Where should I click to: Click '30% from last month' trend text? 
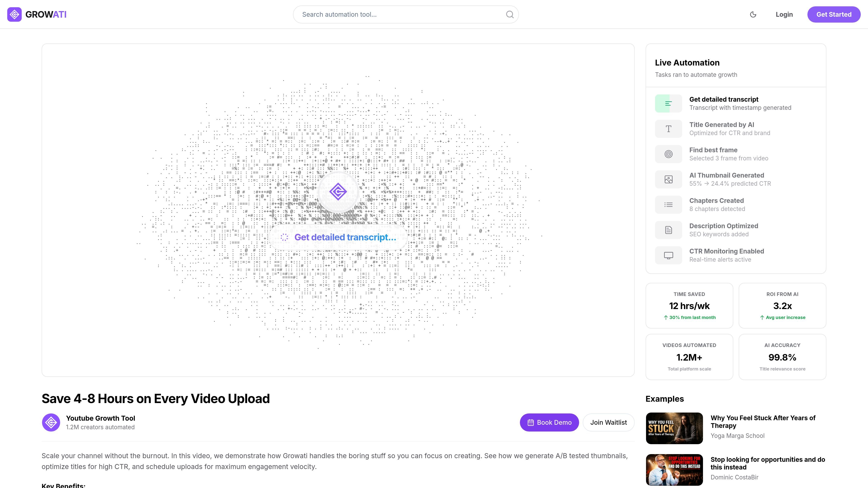[692, 318]
